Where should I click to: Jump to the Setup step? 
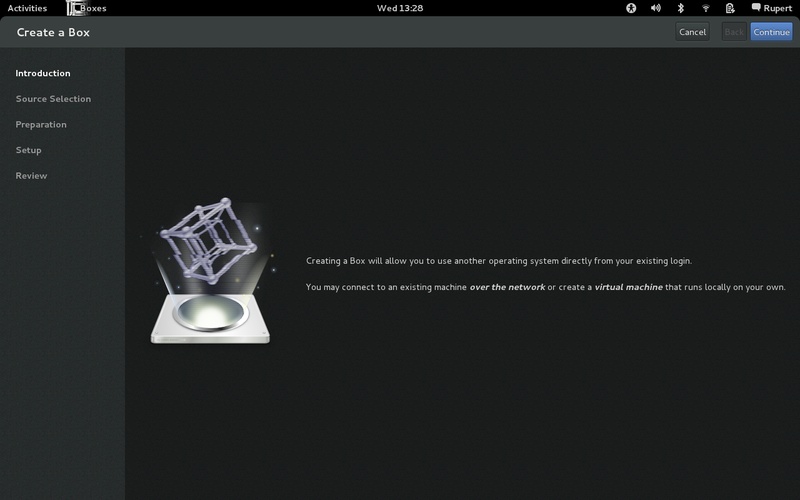pyautogui.click(x=29, y=150)
